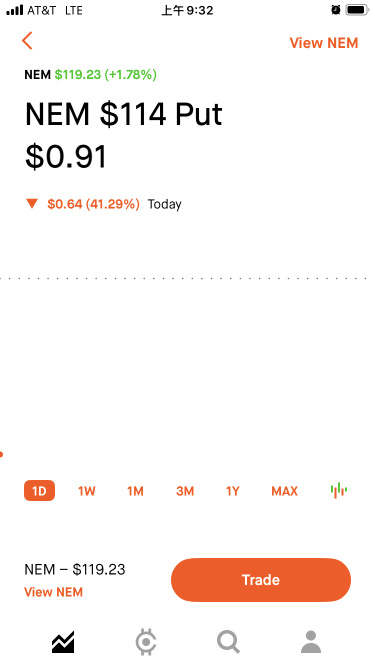Open View NEM link beside Trade
This screenshot has height=667, width=375.
click(53, 592)
